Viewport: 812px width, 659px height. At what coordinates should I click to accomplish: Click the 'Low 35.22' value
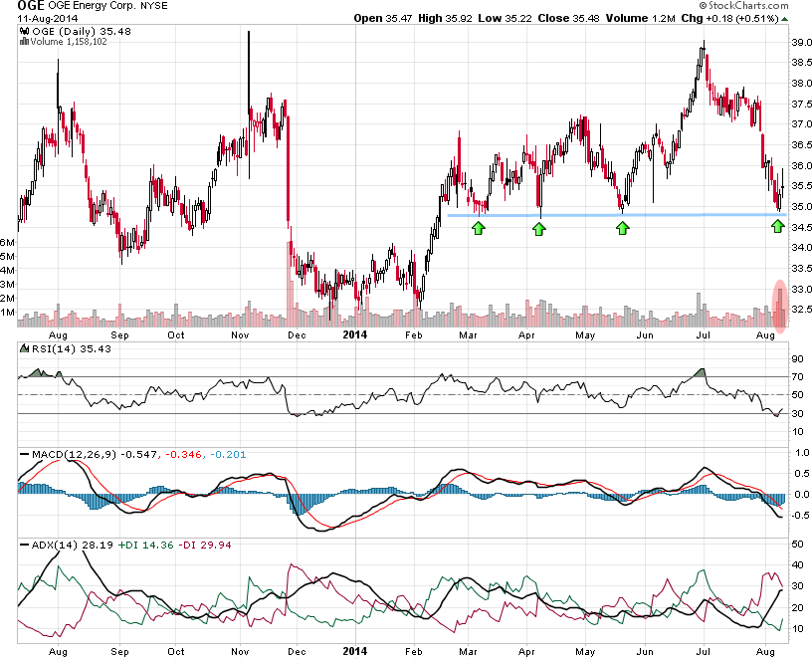coord(505,18)
